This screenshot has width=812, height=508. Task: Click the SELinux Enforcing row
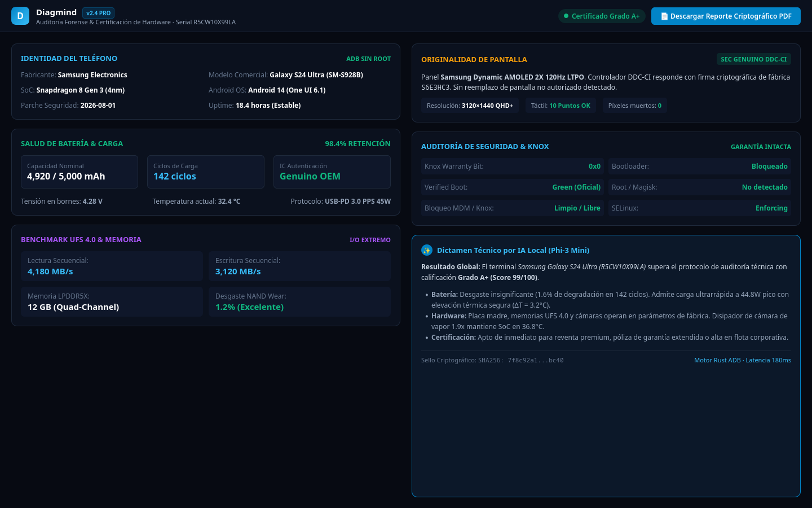click(x=700, y=208)
